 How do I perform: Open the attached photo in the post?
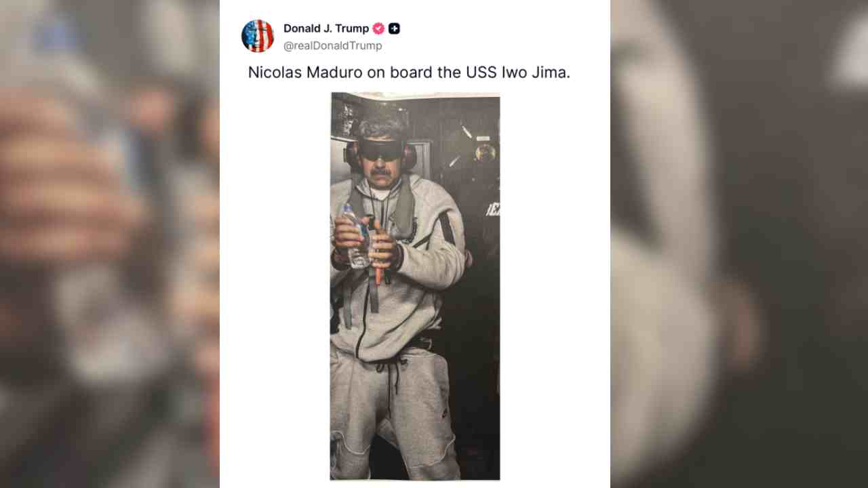click(x=415, y=286)
